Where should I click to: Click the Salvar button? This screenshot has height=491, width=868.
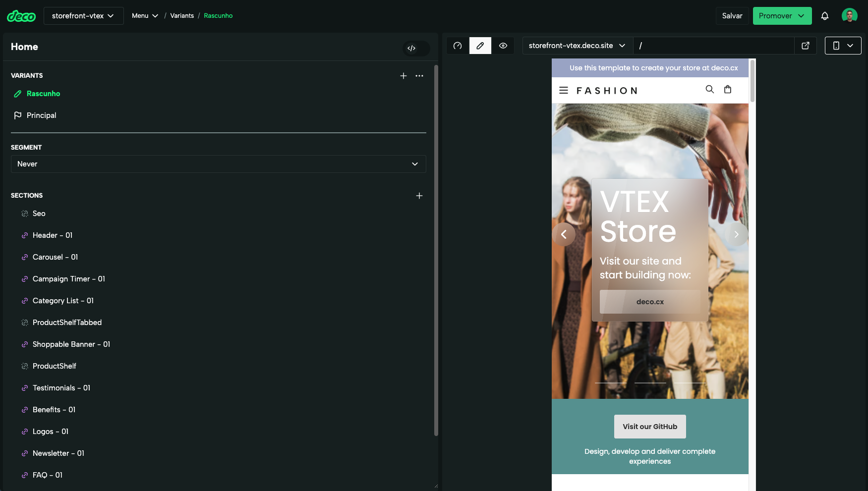click(x=732, y=16)
